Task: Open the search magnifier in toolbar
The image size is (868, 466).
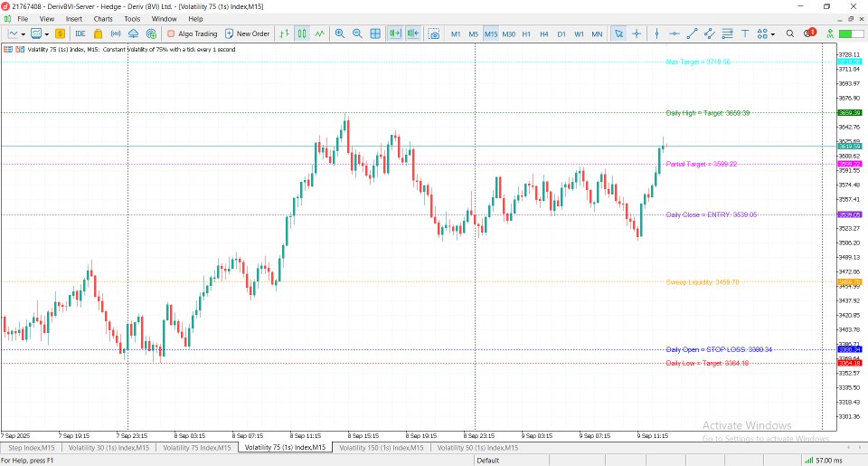Action: 790,33
